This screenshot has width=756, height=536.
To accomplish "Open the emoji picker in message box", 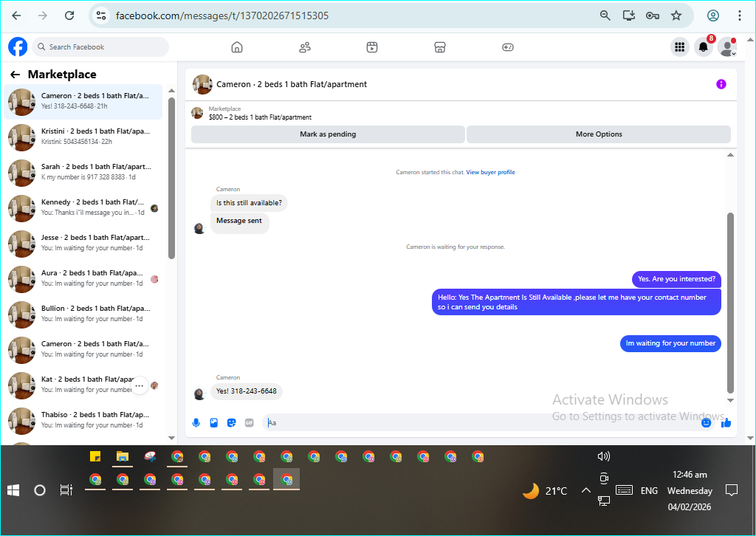I will 706,423.
